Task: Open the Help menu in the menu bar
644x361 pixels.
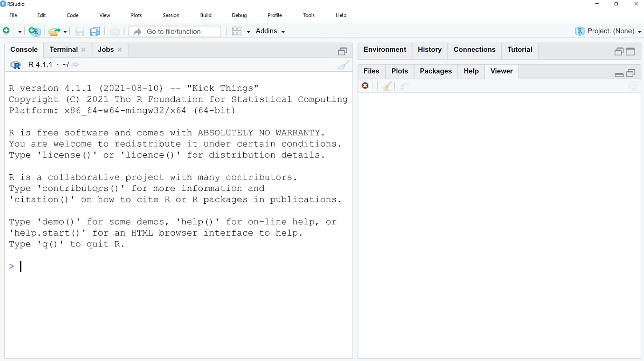Action: click(x=341, y=15)
